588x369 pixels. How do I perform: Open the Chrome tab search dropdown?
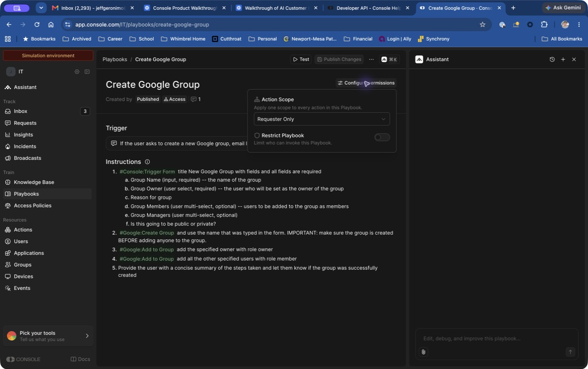[41, 8]
